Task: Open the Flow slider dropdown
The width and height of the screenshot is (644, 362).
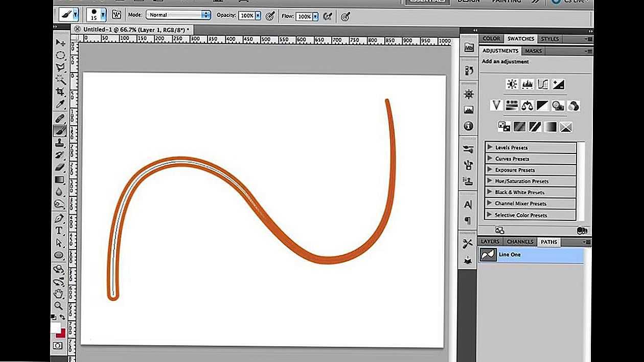Action: (315, 16)
